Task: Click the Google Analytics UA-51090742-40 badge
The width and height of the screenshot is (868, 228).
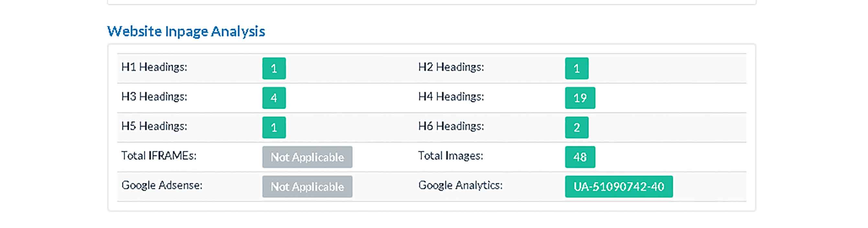Action: tap(619, 186)
